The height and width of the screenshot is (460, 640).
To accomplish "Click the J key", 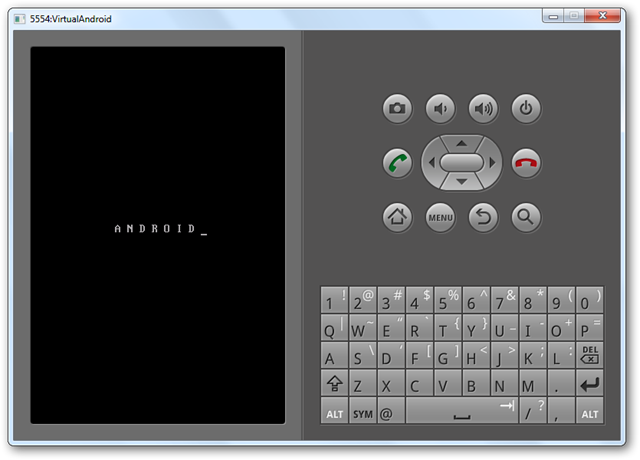I will click(x=504, y=355).
